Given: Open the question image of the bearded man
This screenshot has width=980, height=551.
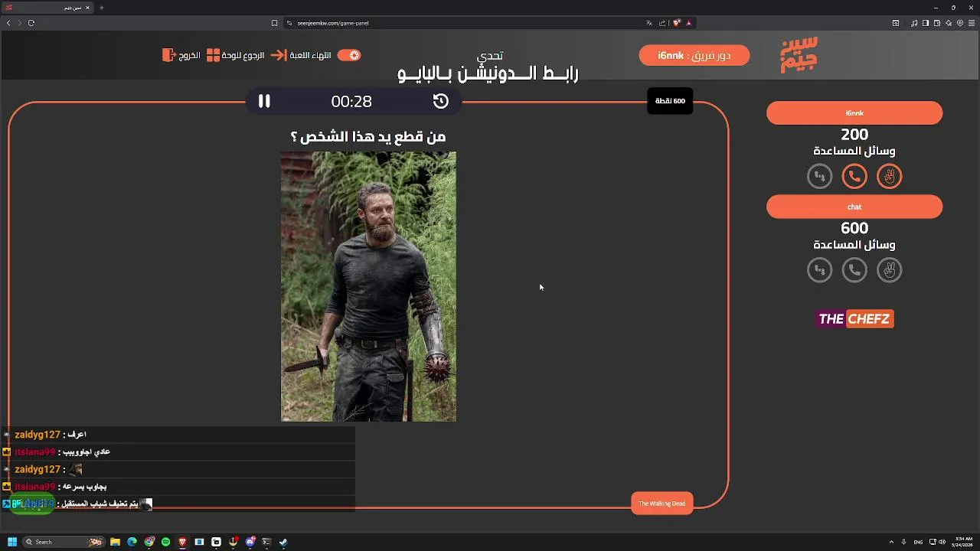Looking at the screenshot, I should (x=368, y=286).
